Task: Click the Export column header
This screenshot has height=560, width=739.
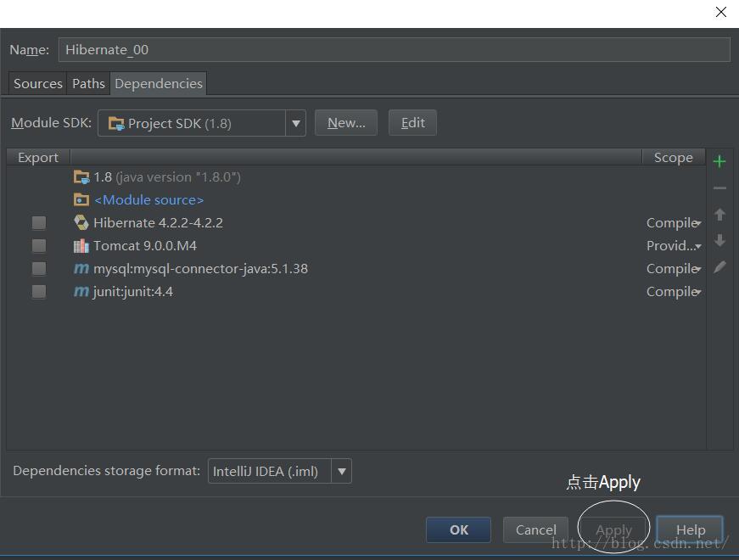Action: coord(38,158)
